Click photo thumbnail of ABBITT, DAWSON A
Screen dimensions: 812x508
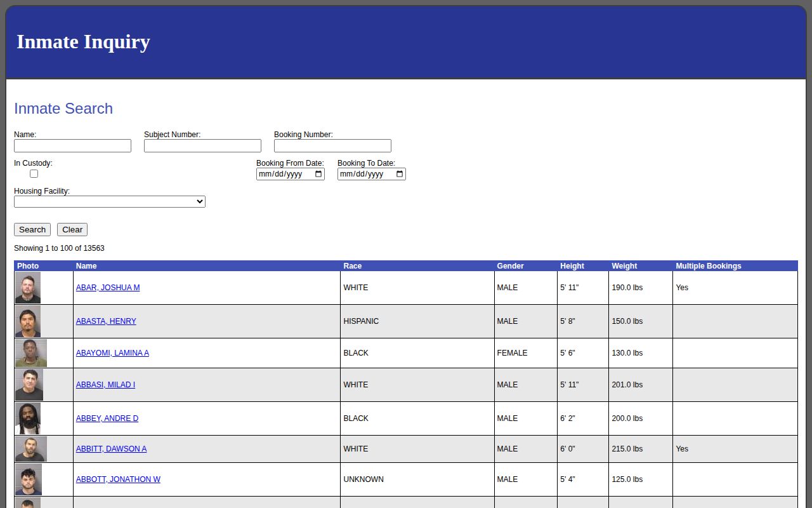point(31,449)
